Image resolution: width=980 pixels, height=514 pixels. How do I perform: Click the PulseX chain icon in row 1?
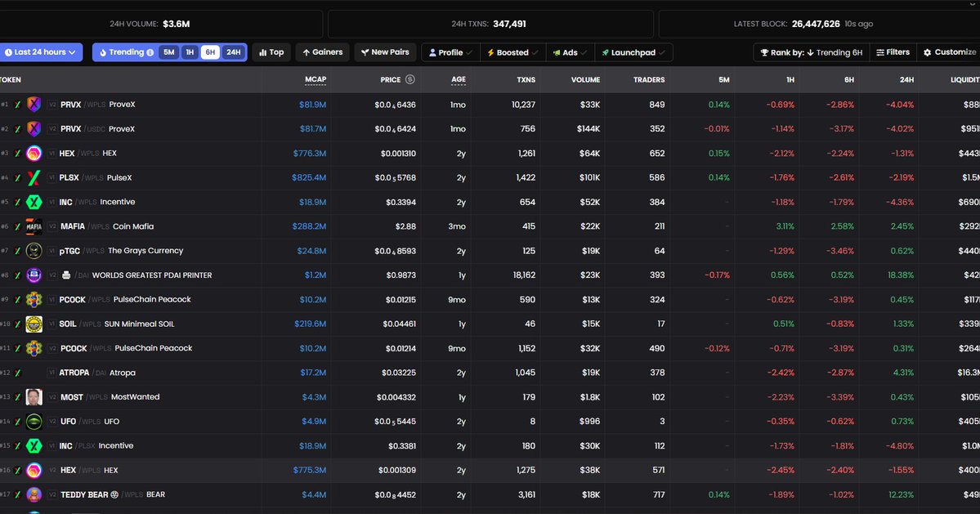[x=17, y=105]
